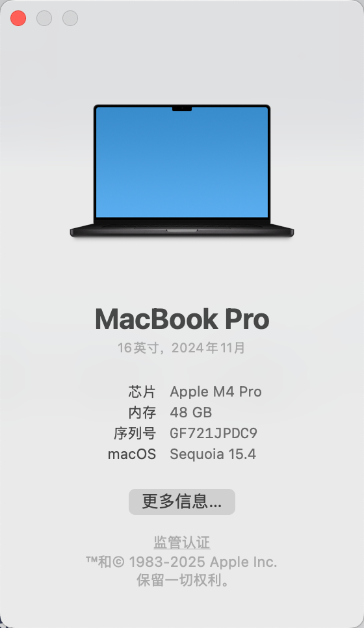Select the Apple M4 Pro chip value
The image size is (364, 628).
coord(215,392)
